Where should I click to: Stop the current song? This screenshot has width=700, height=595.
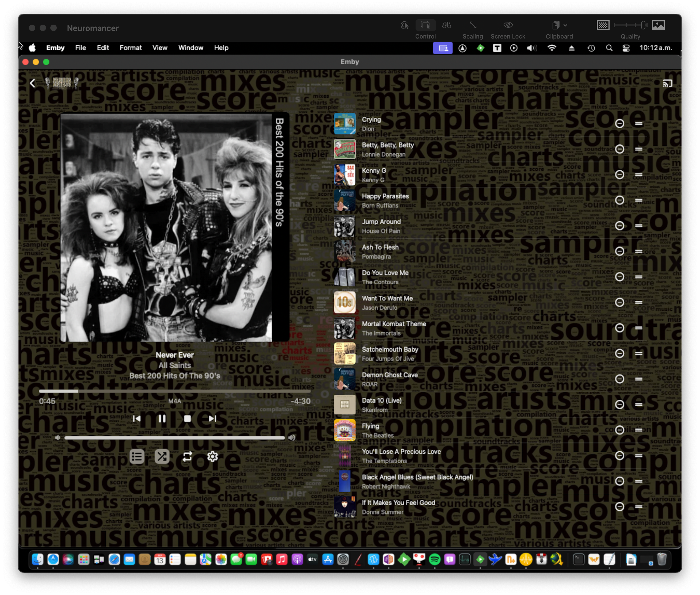187,418
